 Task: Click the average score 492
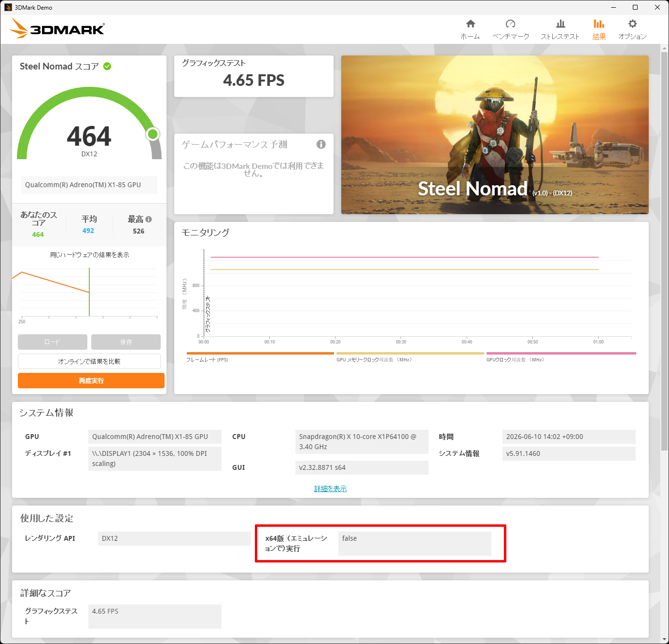tap(88, 231)
